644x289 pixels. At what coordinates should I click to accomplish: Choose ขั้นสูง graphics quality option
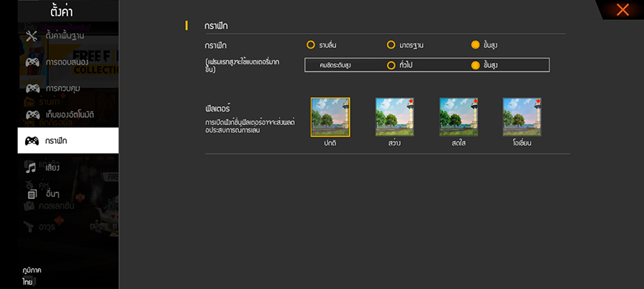pyautogui.click(x=475, y=45)
